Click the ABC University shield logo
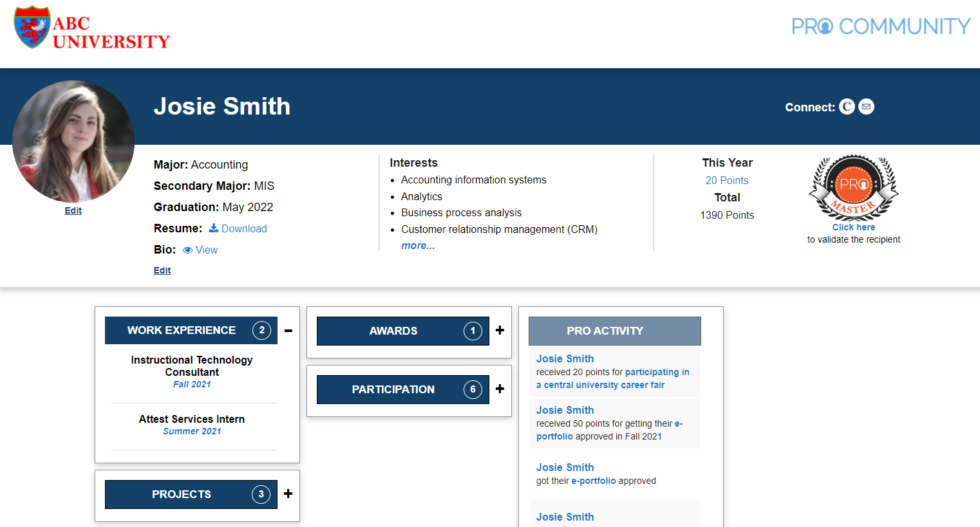This screenshot has width=980, height=527. (32, 28)
